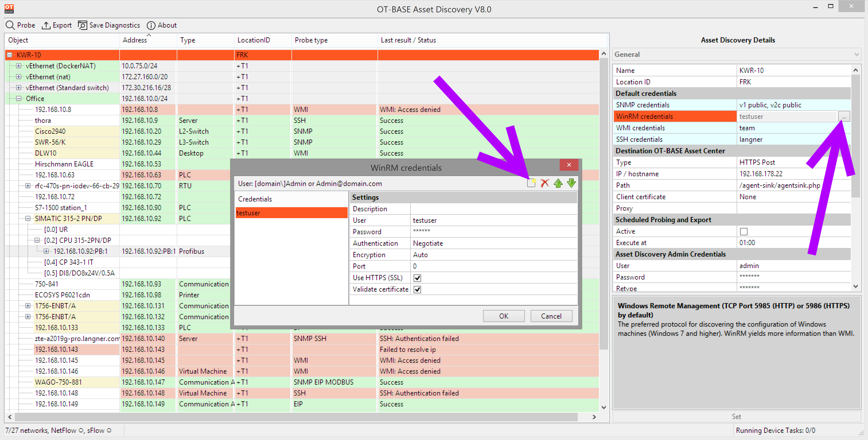The height and width of the screenshot is (440, 868).
Task: Collapse [0.2] CPU 315-2PN/DP node
Action: [x=37, y=241]
